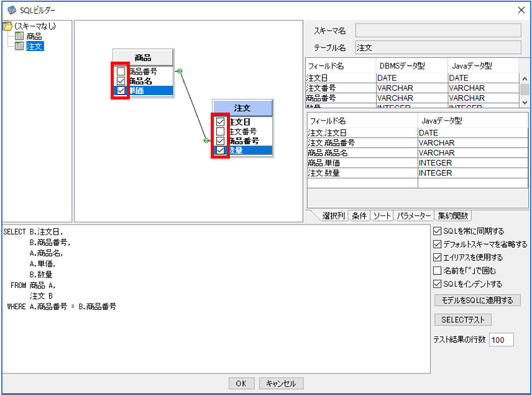This screenshot has width=532, height=395.
Task: Select the 注文.数量 row in selected columns
Action: click(417, 173)
